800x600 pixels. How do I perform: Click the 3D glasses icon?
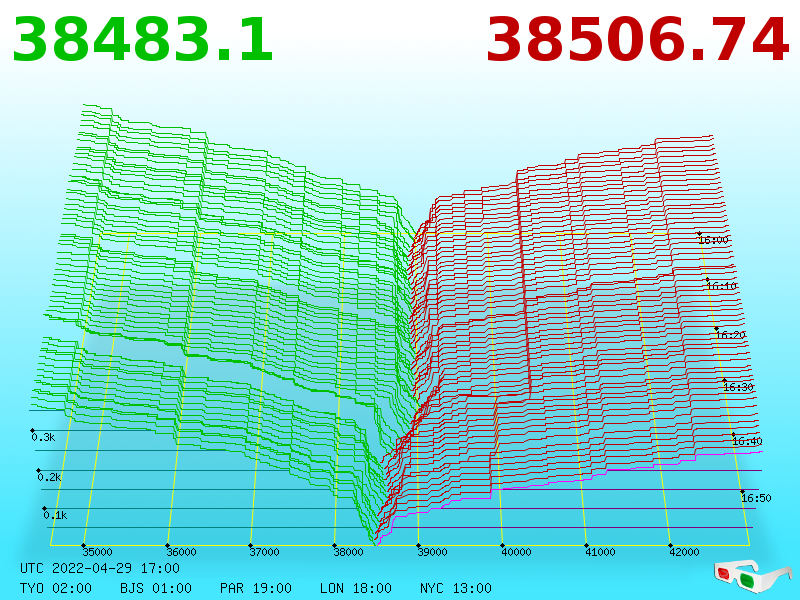click(x=752, y=576)
